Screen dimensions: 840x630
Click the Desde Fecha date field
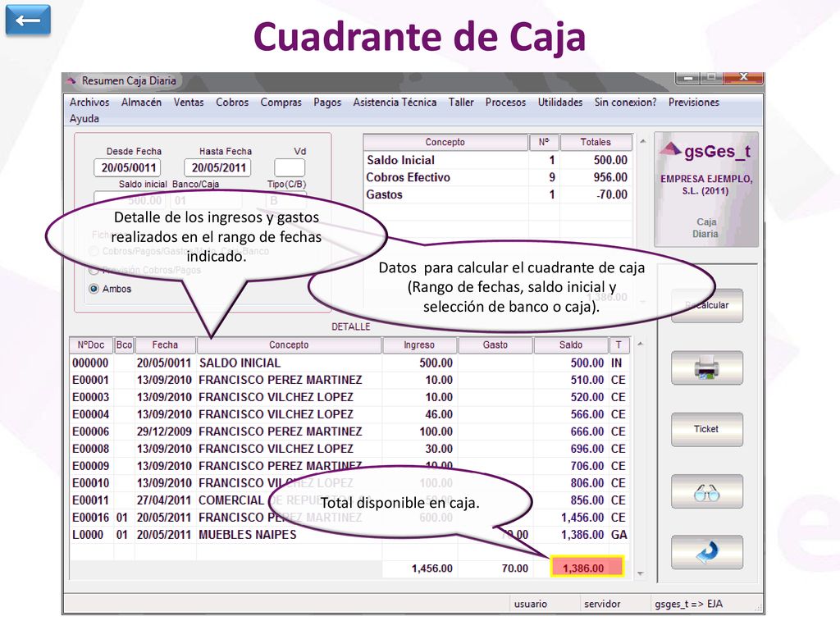click(x=127, y=167)
